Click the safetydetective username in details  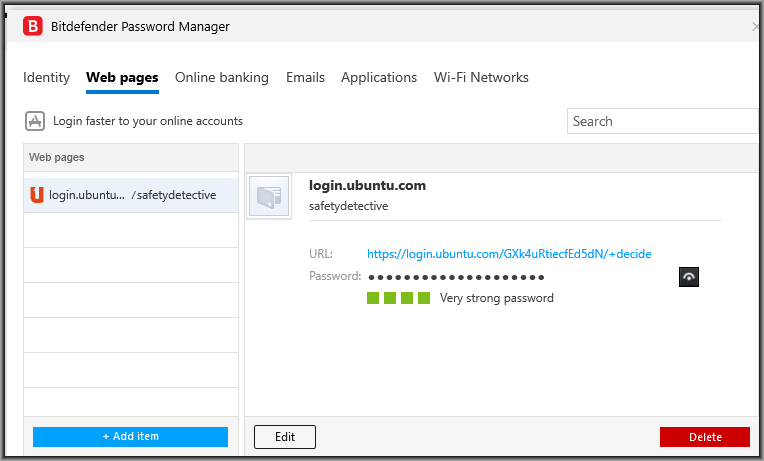pos(348,206)
